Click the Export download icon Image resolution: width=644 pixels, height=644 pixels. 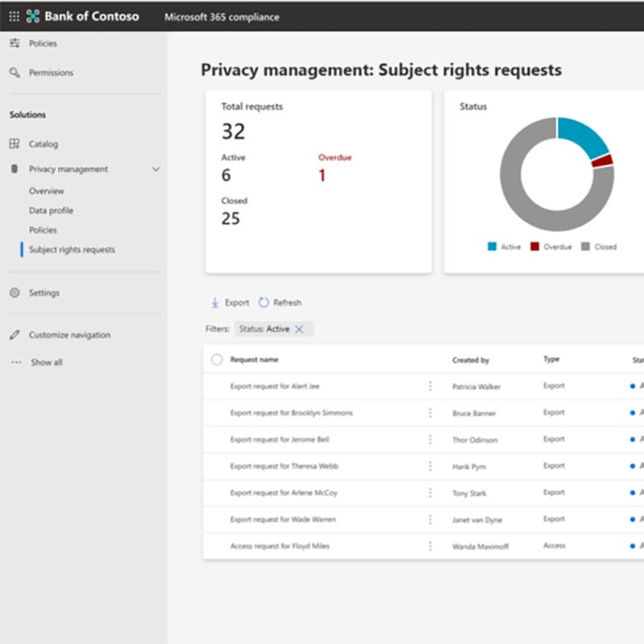214,303
